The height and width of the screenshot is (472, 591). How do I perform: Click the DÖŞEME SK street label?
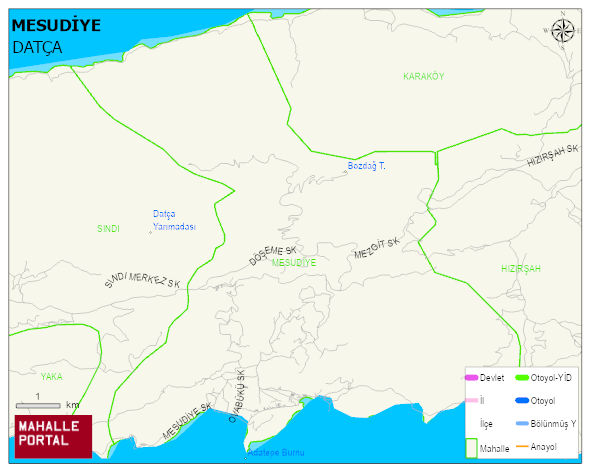tap(273, 255)
